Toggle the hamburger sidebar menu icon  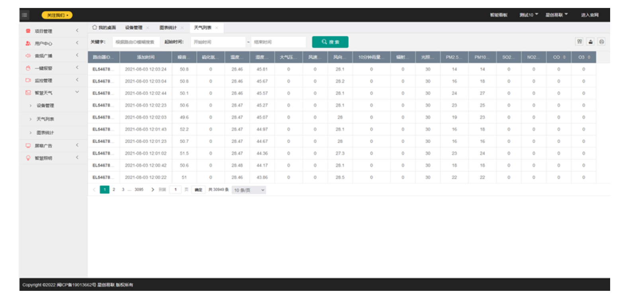pos(25,15)
